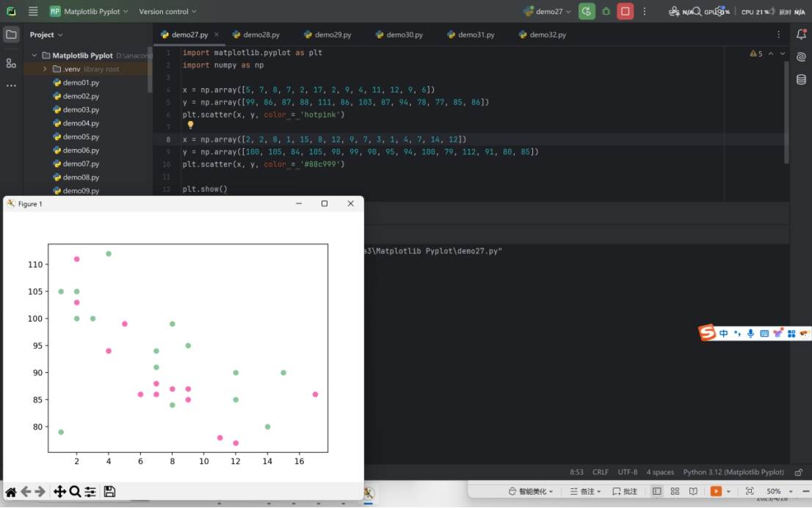Open the More Actions menu next to Stop
The height and width of the screenshot is (508, 812).
point(644,12)
